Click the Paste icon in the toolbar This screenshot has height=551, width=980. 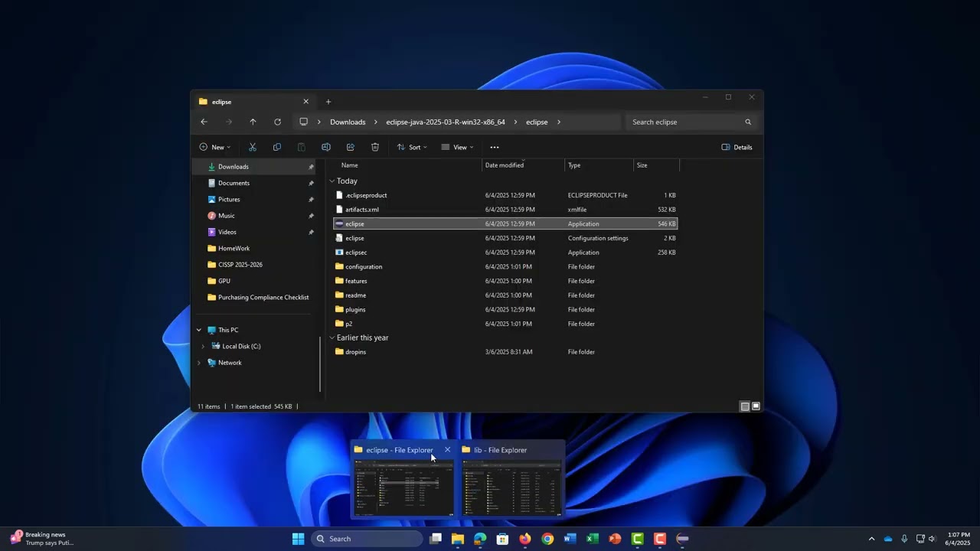[x=302, y=147]
